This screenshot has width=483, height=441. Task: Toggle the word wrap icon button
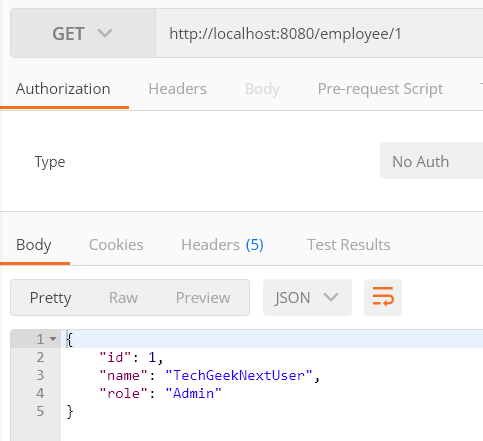(x=383, y=297)
